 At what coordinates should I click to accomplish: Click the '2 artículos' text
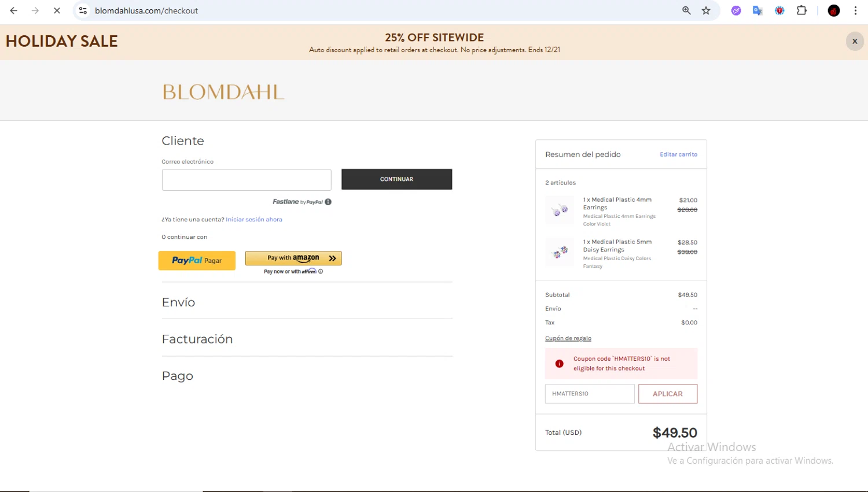[x=560, y=183]
